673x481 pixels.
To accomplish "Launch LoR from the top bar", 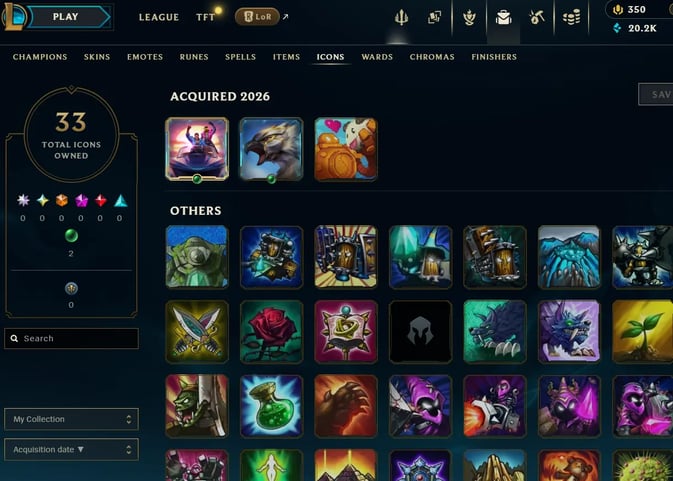I will (x=257, y=17).
